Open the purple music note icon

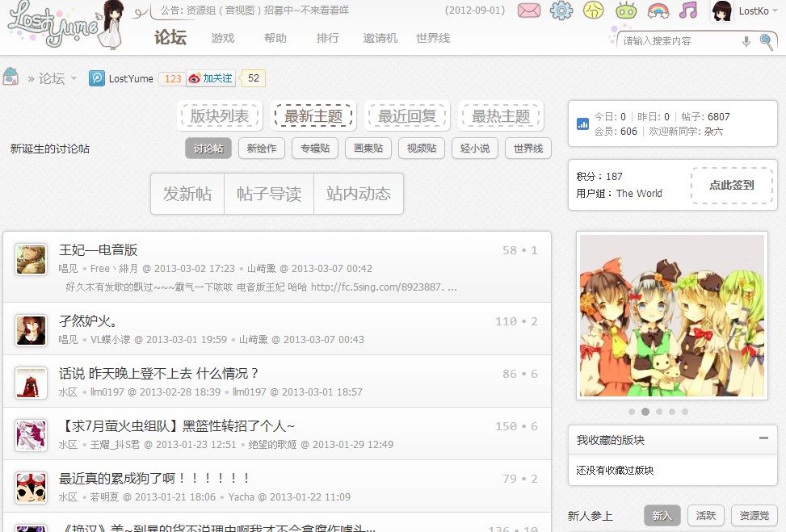click(x=688, y=10)
